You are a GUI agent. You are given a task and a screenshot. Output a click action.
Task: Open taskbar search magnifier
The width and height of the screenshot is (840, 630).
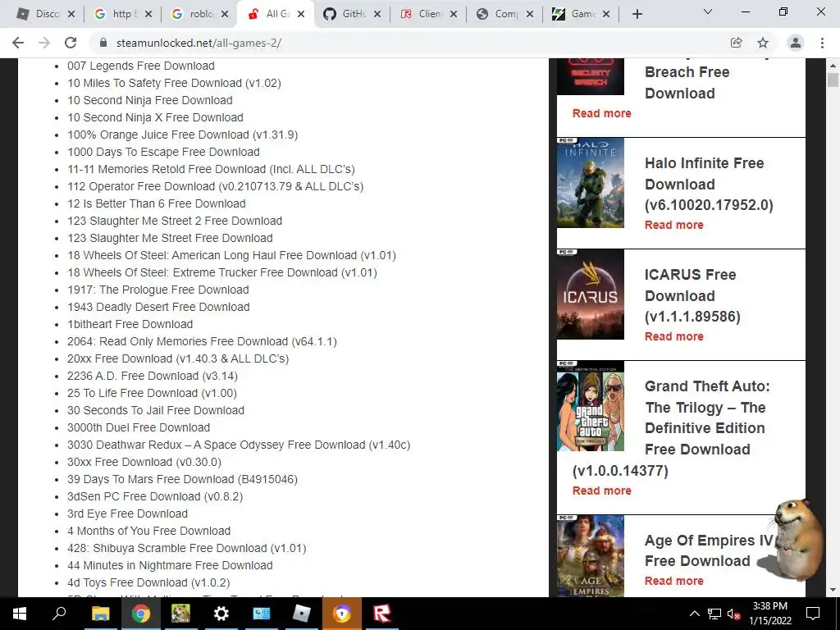pyautogui.click(x=59, y=614)
